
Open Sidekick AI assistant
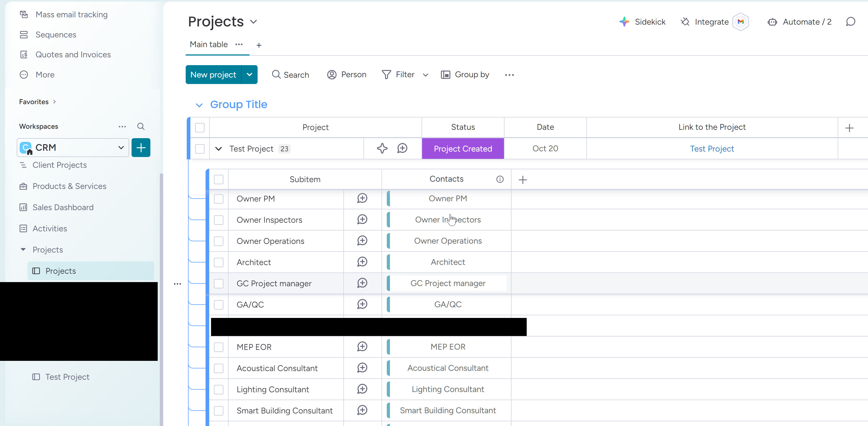(x=642, y=22)
